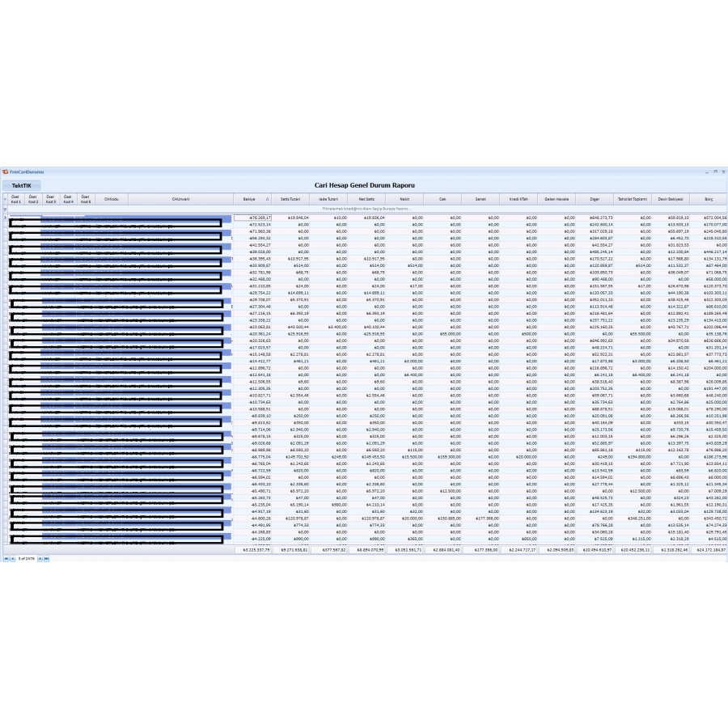The width and height of the screenshot is (728, 728).
Task: Maximize the FrmCariDurumu window
Action: point(716,171)
